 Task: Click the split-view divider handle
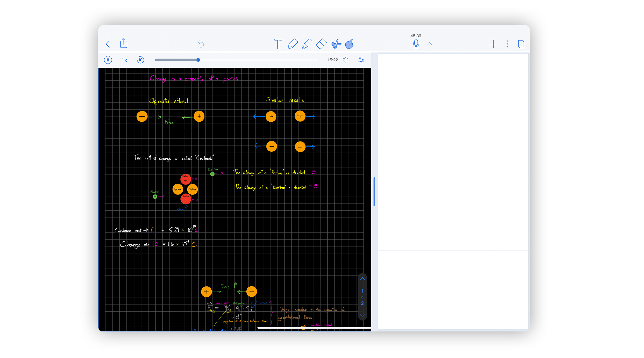click(x=374, y=192)
